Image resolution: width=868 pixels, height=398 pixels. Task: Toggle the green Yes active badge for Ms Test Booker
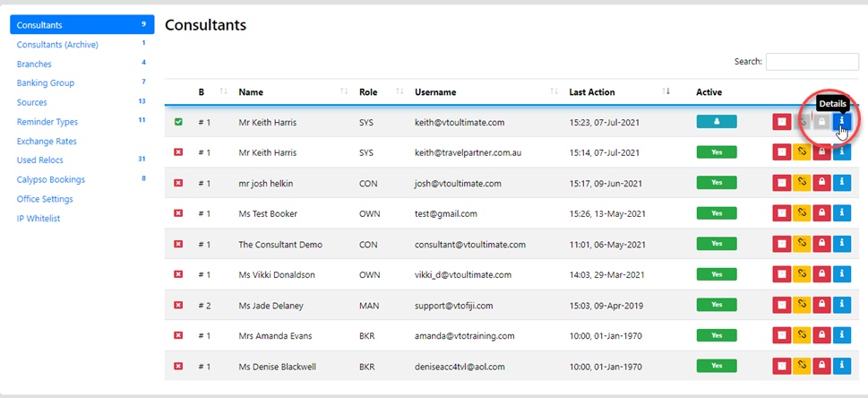pos(716,213)
